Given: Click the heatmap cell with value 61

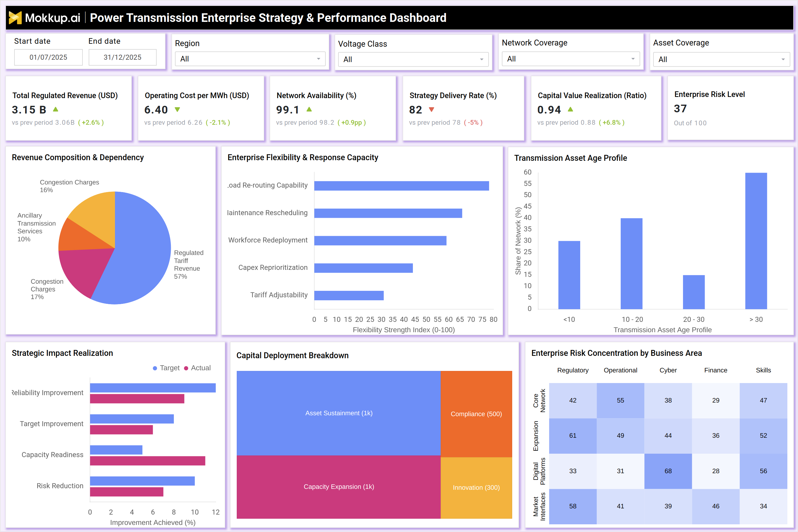Looking at the screenshot, I should coord(573,436).
